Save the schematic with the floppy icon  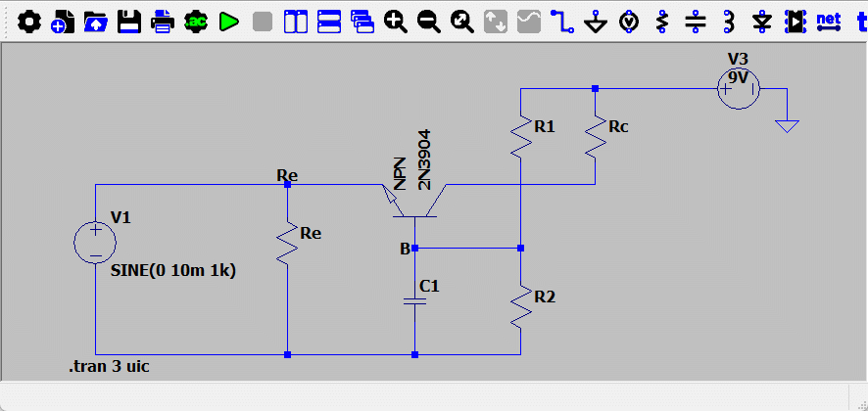[129, 22]
